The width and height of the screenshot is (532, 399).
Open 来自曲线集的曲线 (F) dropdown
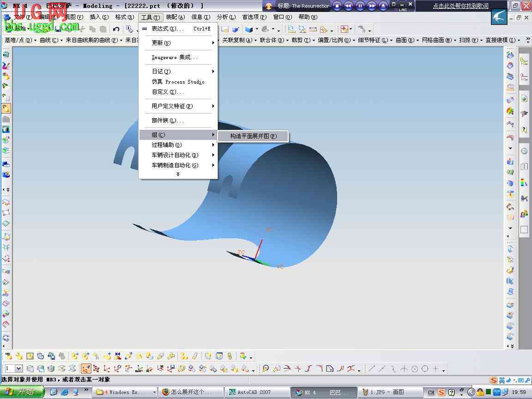pos(94,40)
